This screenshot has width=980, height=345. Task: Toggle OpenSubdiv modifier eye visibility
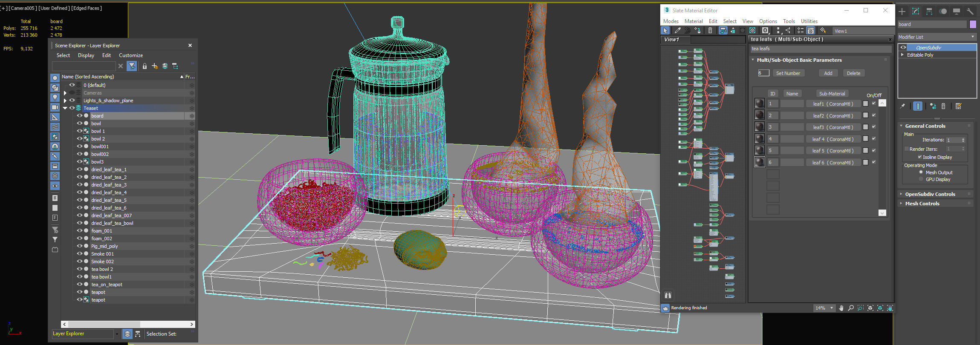coord(903,47)
